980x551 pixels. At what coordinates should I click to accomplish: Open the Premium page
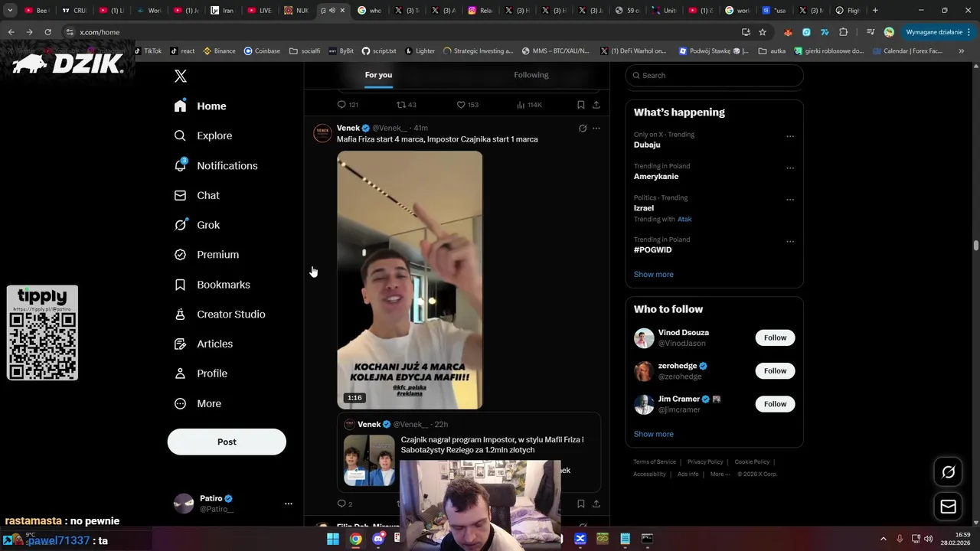[x=207, y=255]
